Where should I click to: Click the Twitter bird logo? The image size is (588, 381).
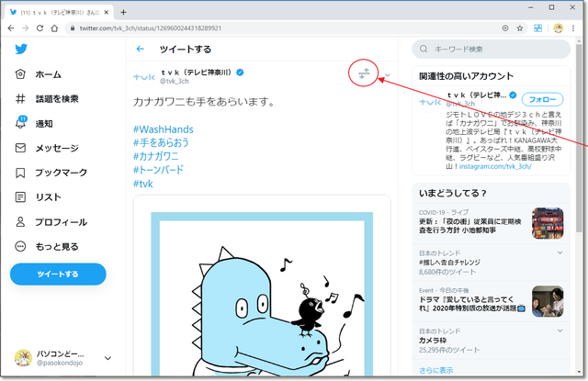tap(22, 49)
